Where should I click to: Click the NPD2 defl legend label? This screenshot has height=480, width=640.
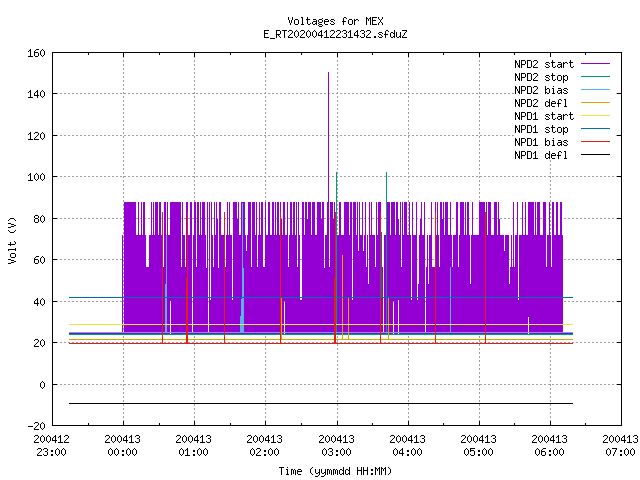pyautogui.click(x=541, y=103)
